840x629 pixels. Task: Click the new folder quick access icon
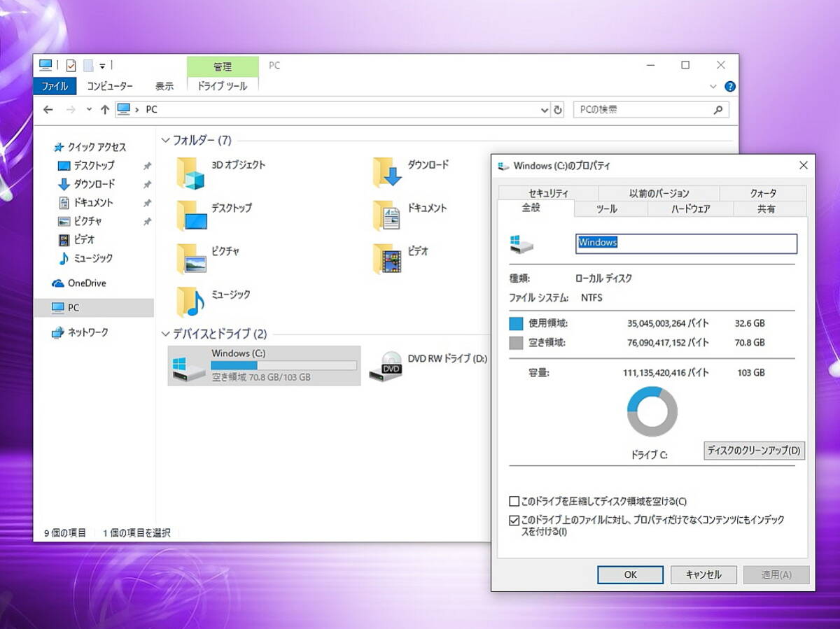pos(88,66)
